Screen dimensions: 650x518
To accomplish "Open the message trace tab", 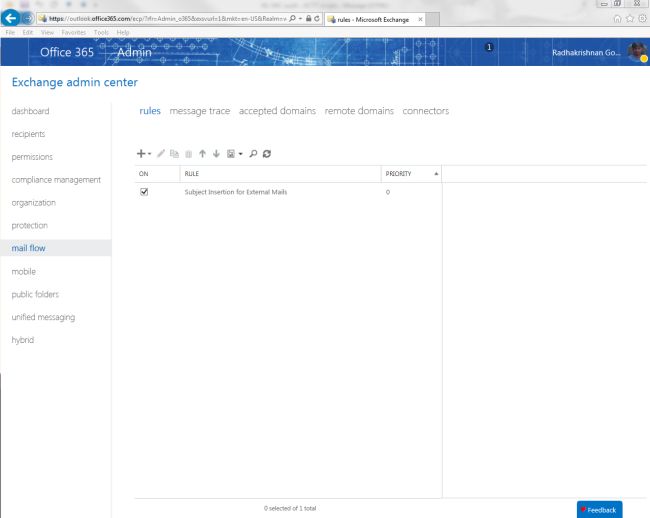I will point(200,111).
